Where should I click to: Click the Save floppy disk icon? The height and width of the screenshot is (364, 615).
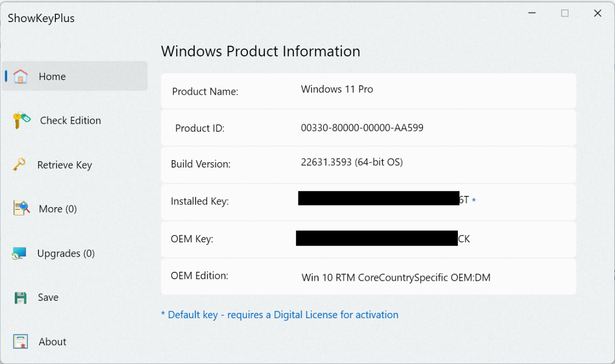pos(21,298)
